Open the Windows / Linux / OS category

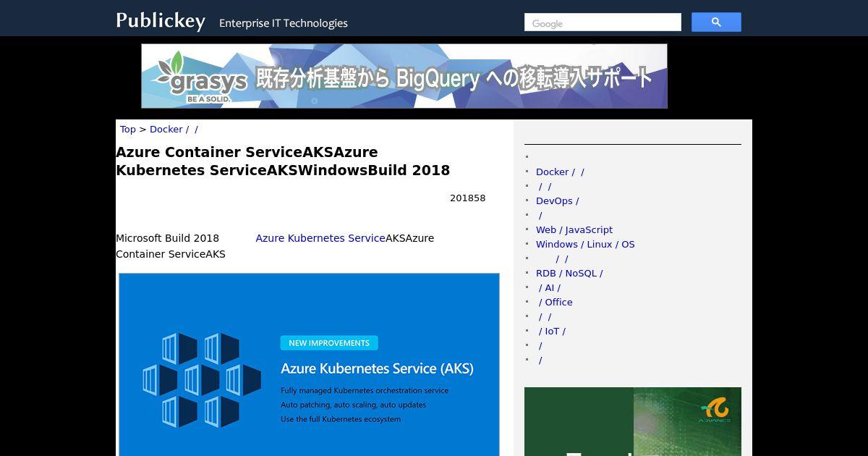pos(585,245)
